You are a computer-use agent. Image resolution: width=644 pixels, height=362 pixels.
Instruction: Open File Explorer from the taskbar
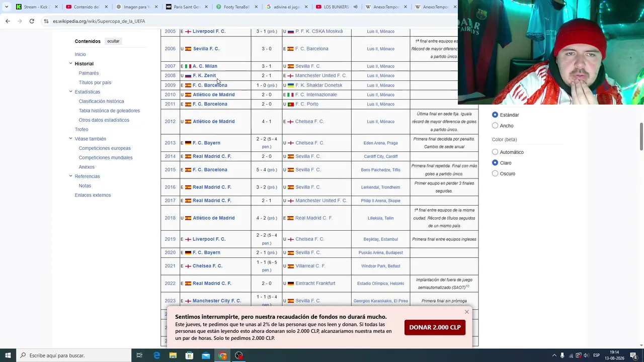click(173, 355)
